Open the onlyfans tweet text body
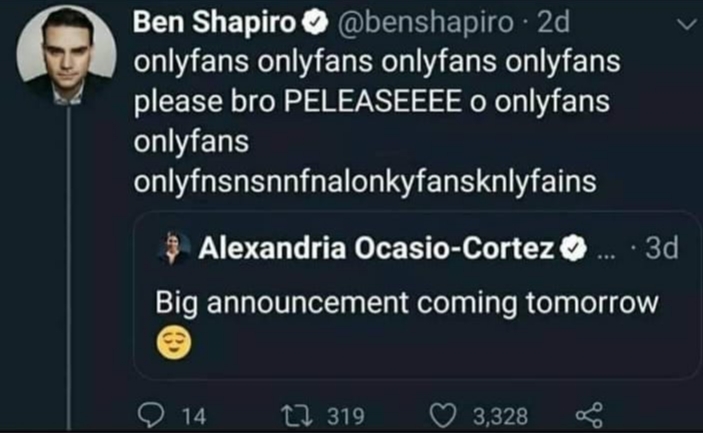 377,121
